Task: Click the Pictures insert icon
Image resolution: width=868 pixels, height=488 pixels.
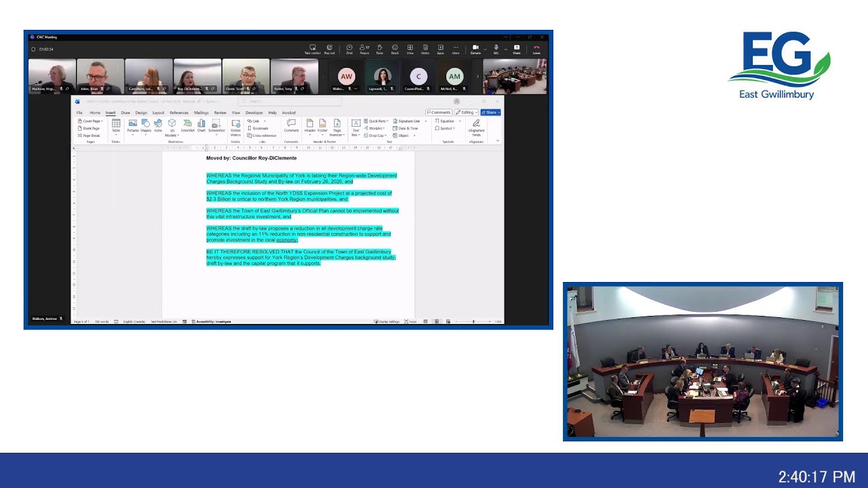Action: click(133, 126)
